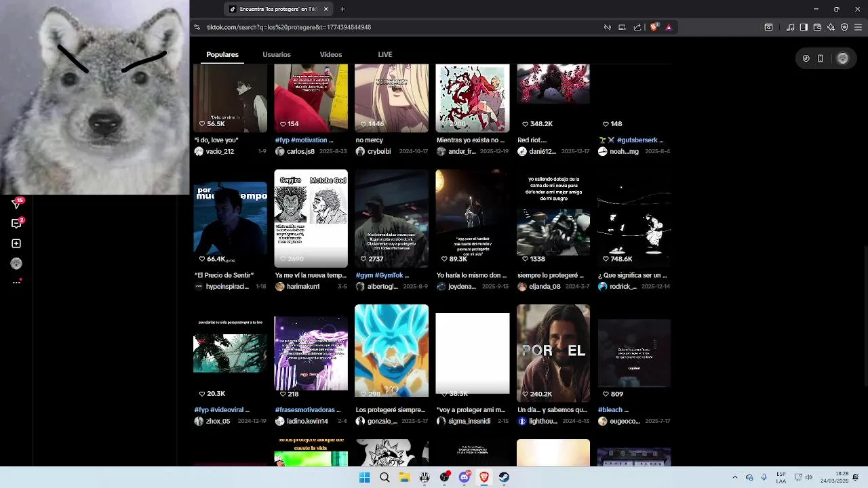
Task: Click the upload plus icon in TikTok sidebar
Action: pos(16,243)
